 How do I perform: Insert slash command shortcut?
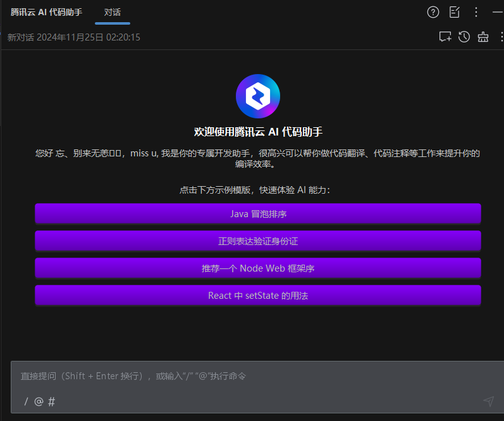26,401
